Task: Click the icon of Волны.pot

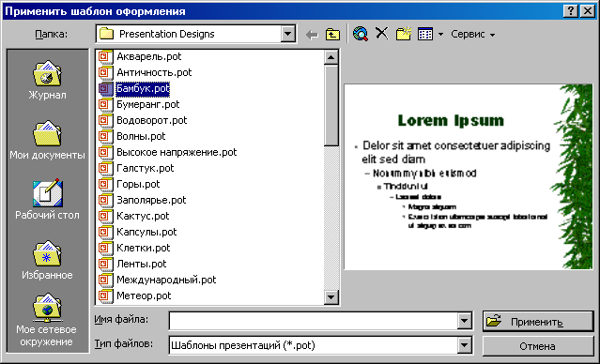Action: point(105,137)
